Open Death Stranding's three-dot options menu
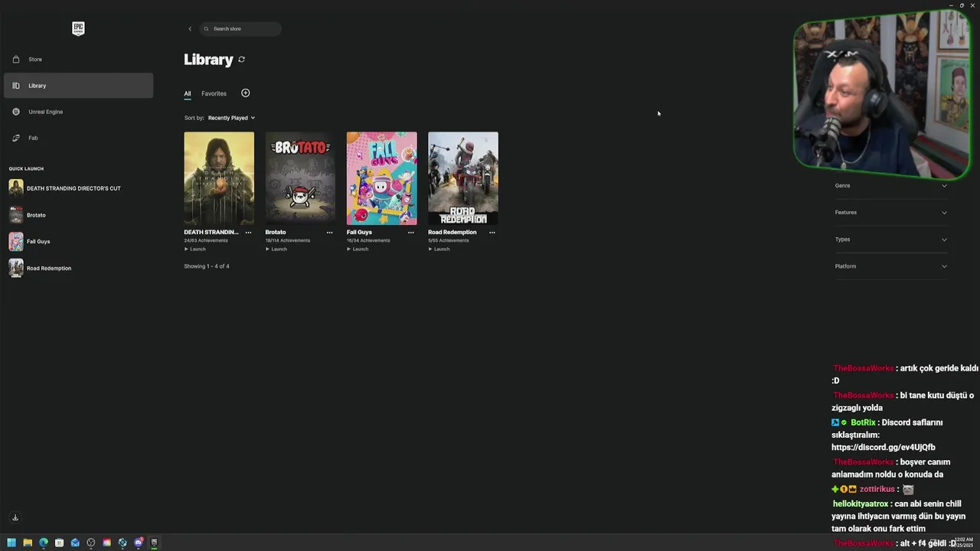The height and width of the screenshot is (551, 980). [248, 233]
